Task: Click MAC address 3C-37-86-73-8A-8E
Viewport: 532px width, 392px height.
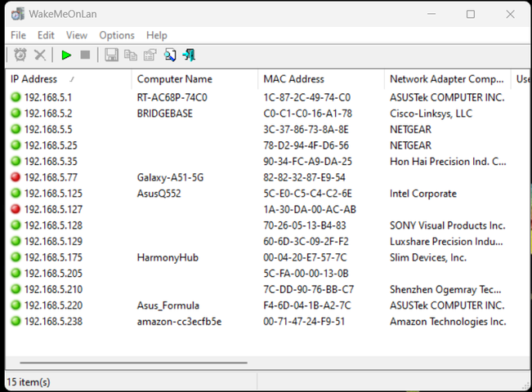Action: point(306,130)
